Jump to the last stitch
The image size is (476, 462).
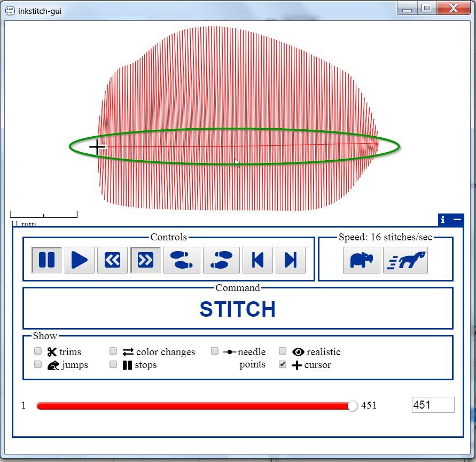point(291,260)
